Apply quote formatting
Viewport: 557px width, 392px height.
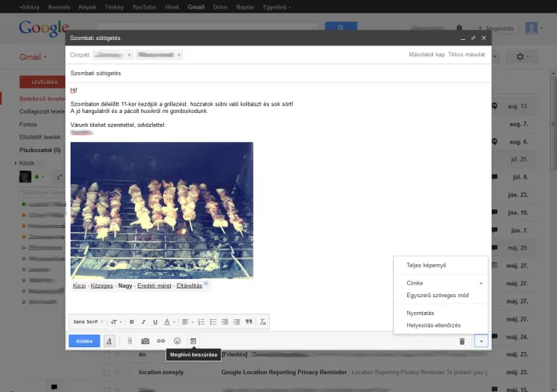coord(249,321)
